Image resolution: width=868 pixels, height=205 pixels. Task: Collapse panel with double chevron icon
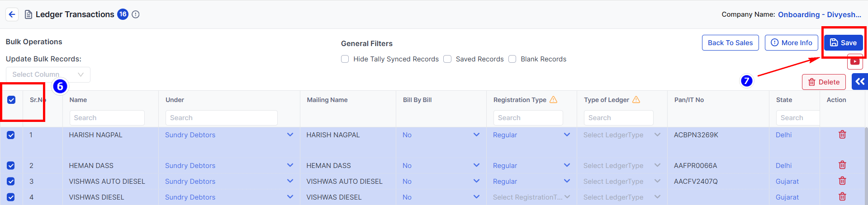[x=860, y=82]
